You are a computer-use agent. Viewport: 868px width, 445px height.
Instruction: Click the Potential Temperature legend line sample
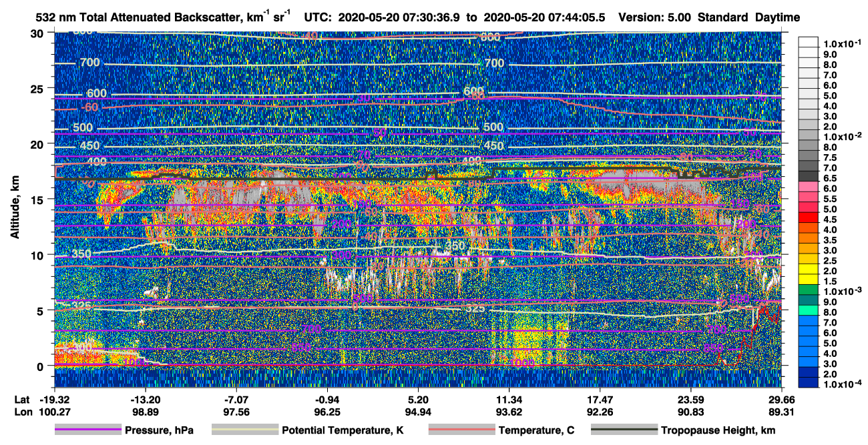pyautogui.click(x=244, y=430)
